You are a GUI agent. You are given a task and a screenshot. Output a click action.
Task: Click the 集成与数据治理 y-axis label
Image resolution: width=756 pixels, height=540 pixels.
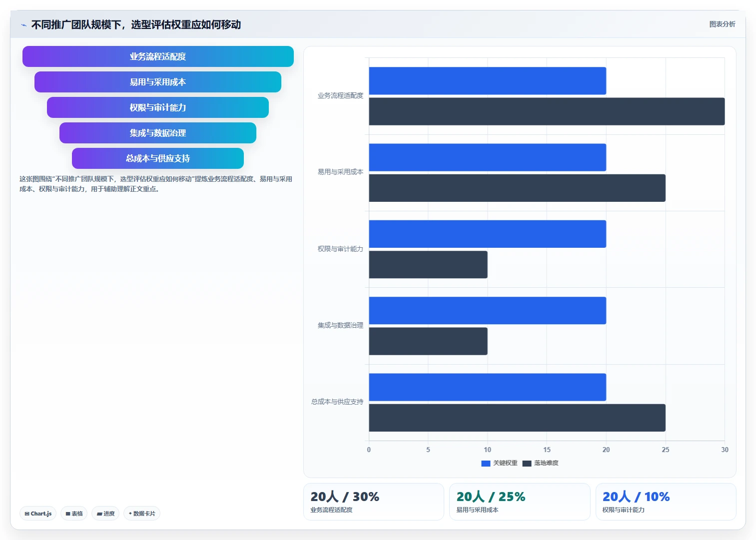tap(340, 325)
